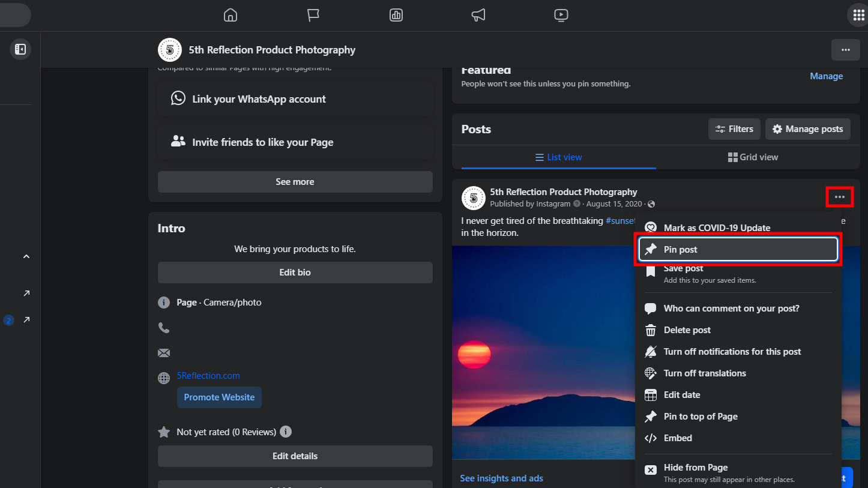Open the grid apps menu icon
868x488 pixels.
pyautogui.click(x=857, y=15)
